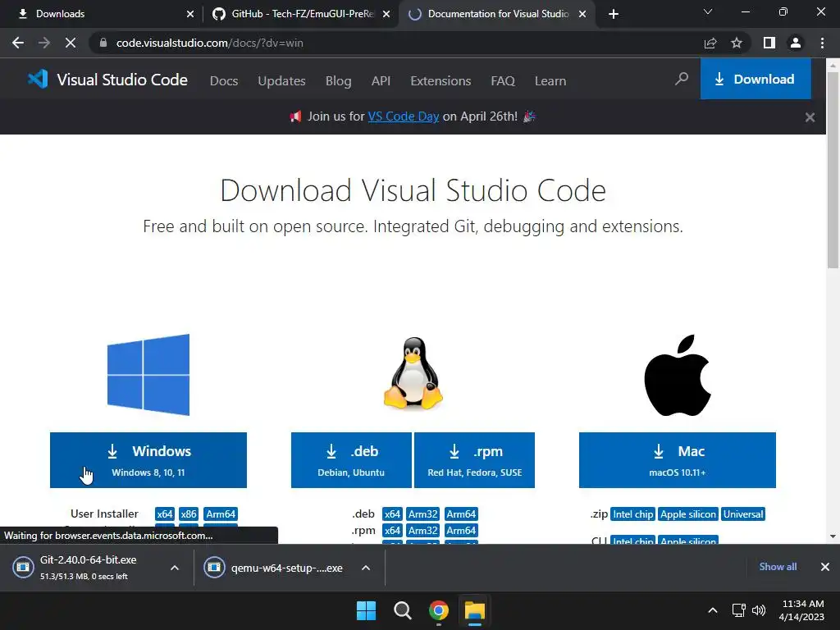840x630 pixels.
Task: Open the site search magnifier icon
Action: (x=682, y=80)
